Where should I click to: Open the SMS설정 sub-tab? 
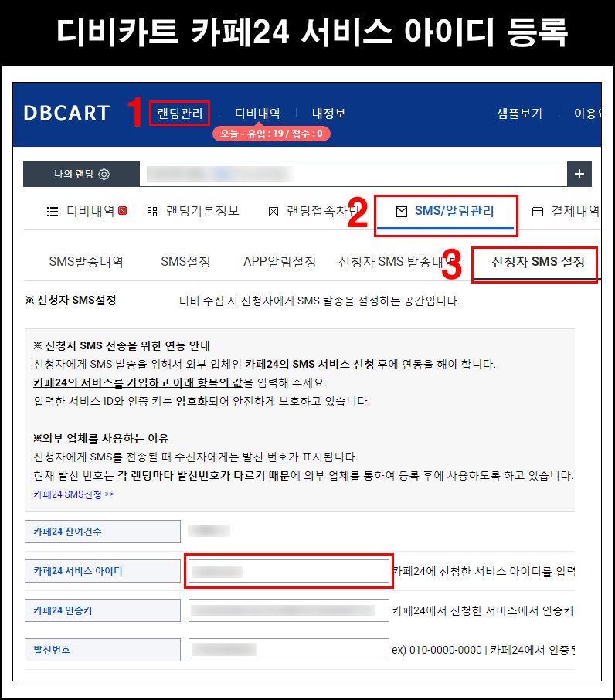coord(185,262)
